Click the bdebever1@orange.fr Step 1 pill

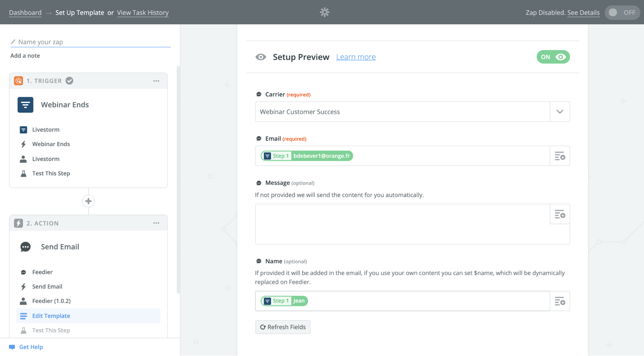pos(307,156)
